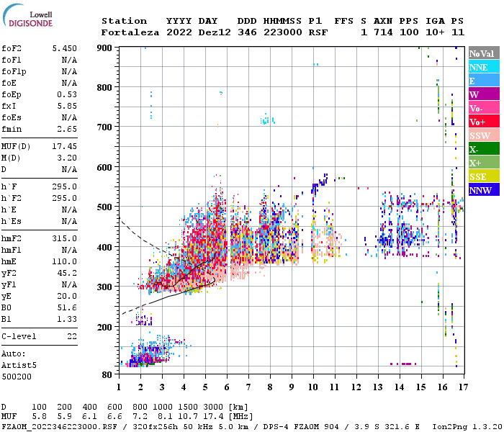Click the B0 value 51.6
Image resolution: width=504 pixels, height=432 pixels.
click(67, 308)
